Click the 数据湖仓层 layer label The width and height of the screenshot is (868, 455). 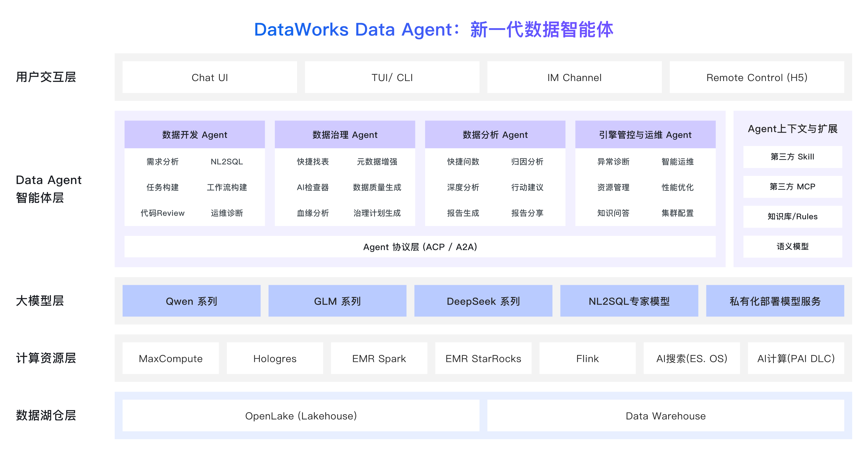tap(46, 415)
